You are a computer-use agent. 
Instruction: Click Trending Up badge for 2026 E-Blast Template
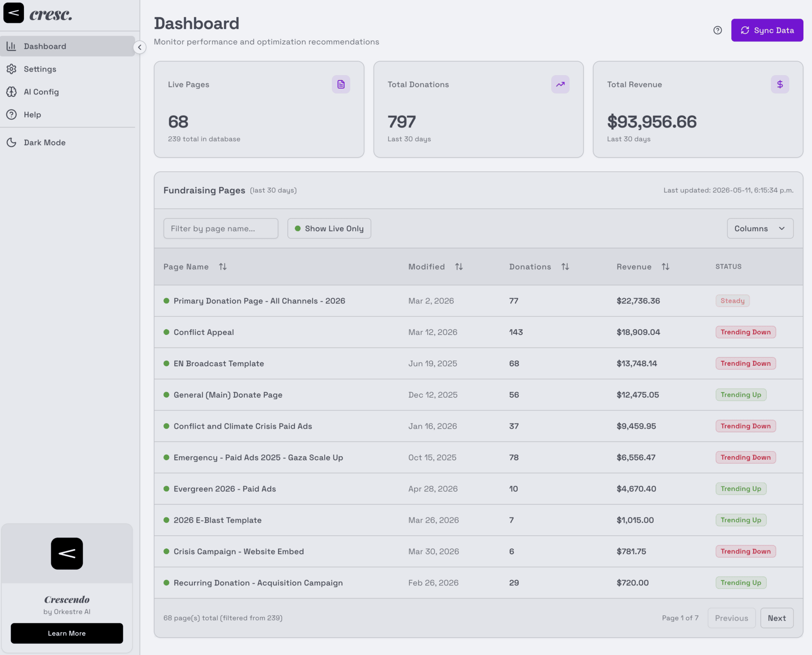pyautogui.click(x=741, y=520)
